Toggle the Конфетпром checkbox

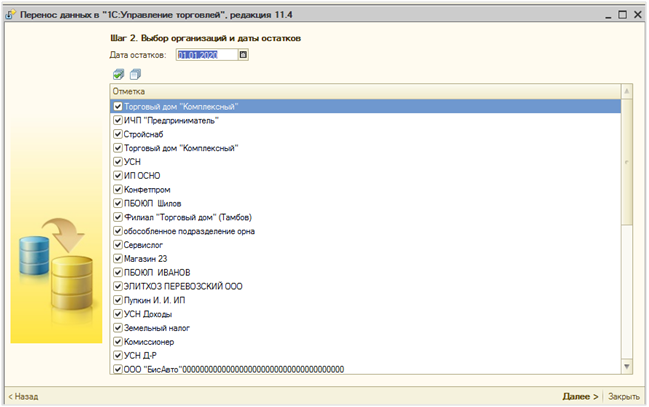118,190
